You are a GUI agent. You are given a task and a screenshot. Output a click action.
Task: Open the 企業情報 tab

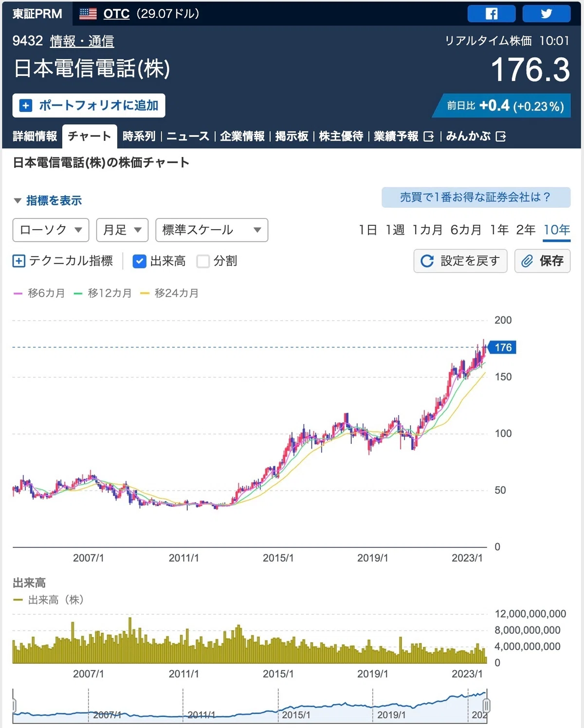pos(242,136)
